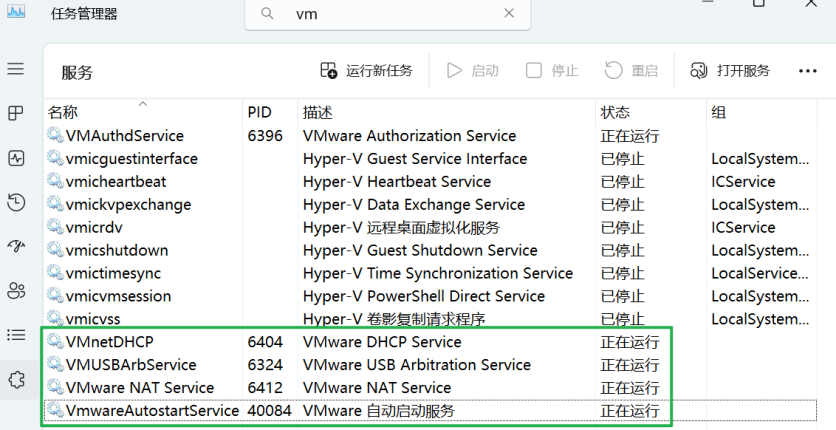Click PID 6412 cell

[265, 387]
